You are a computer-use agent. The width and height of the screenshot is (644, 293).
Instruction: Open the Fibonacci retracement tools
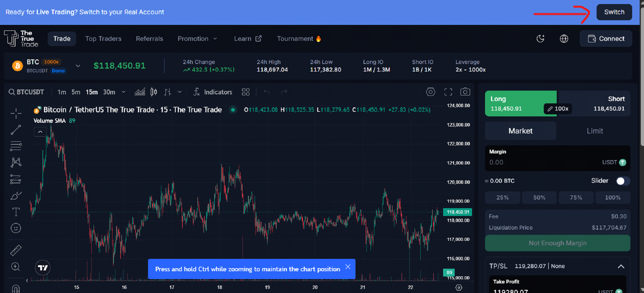tap(16, 146)
